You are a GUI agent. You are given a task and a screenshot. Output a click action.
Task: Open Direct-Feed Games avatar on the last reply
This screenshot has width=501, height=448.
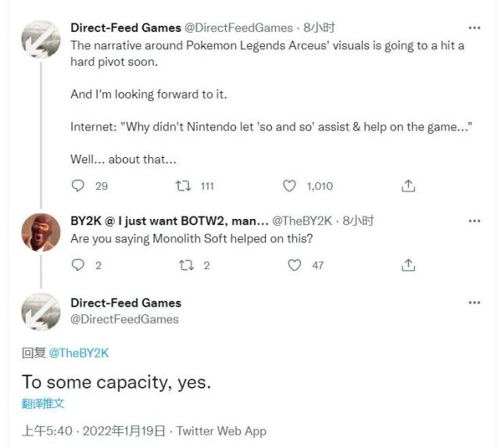[x=41, y=311]
